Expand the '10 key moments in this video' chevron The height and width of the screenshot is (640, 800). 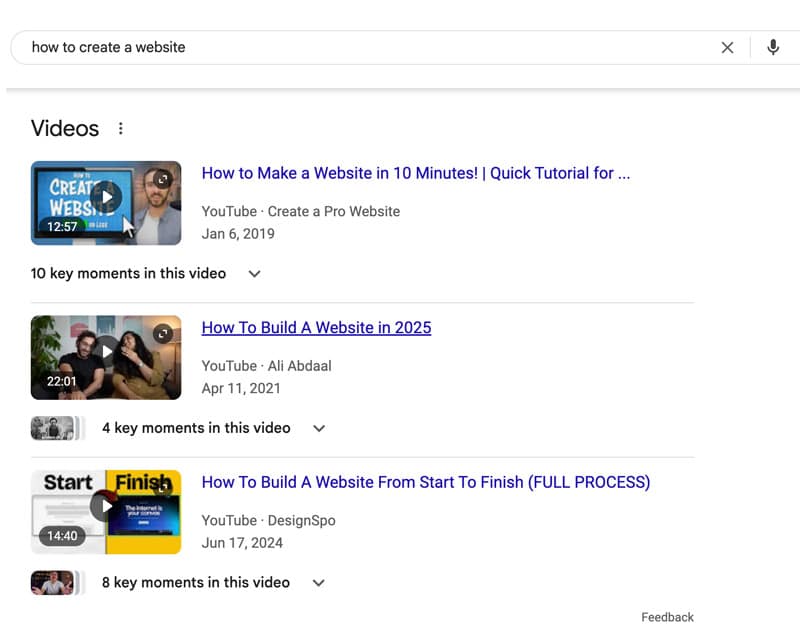coord(254,274)
